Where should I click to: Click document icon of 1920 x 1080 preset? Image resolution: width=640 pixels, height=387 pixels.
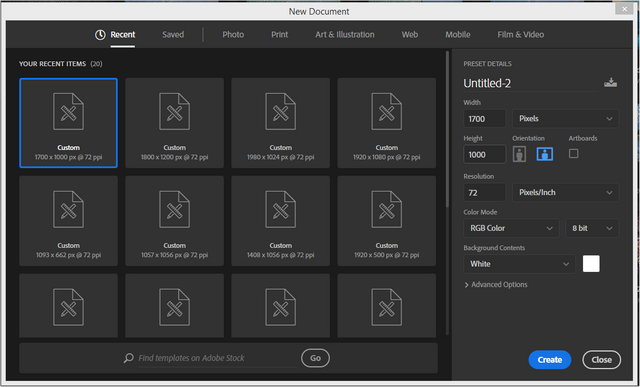pos(387,111)
